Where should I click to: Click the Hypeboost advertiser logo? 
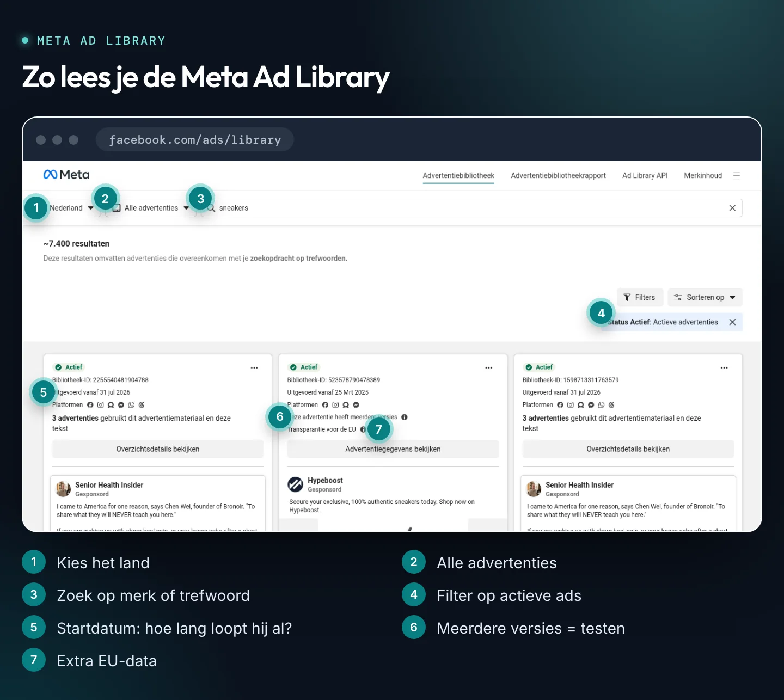tap(296, 484)
